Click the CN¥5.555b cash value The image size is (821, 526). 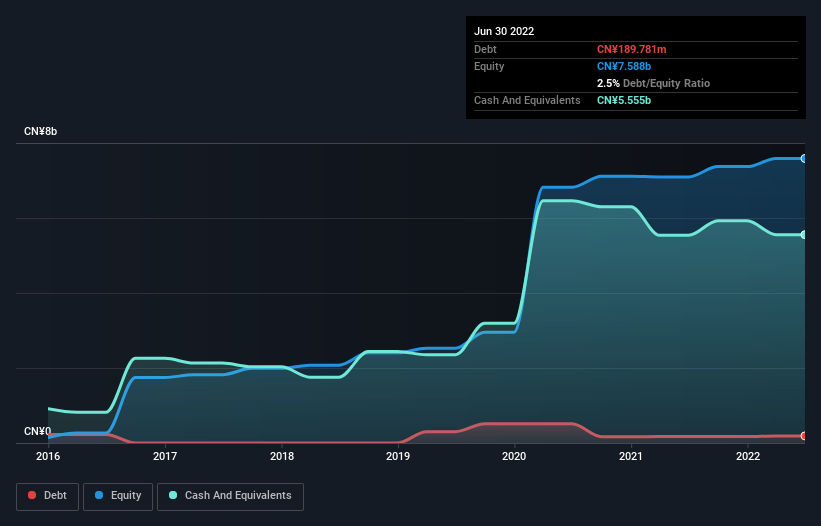click(x=624, y=100)
